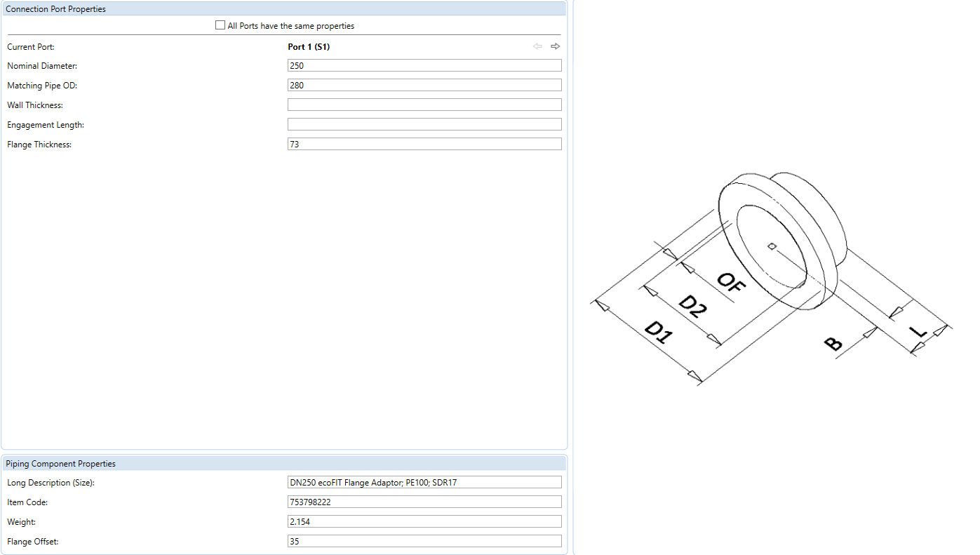This screenshot has width=980, height=555.
Task: Click the D1 dimension label in diagram
Action: (x=659, y=332)
